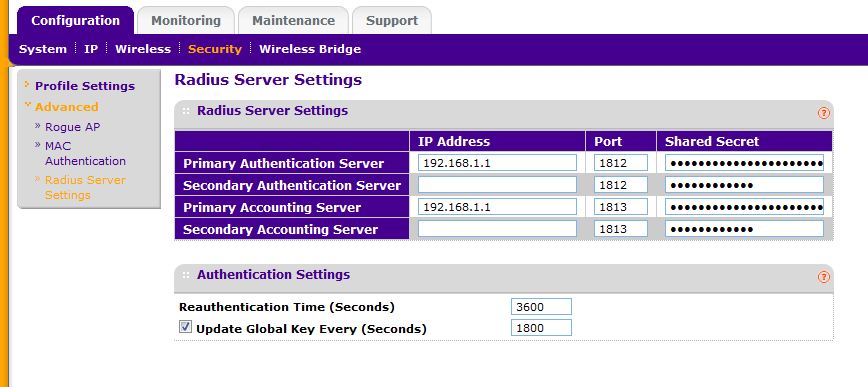The width and height of the screenshot is (868, 387).
Task: Click Primary Authentication Server IP Address field
Action: point(497,163)
